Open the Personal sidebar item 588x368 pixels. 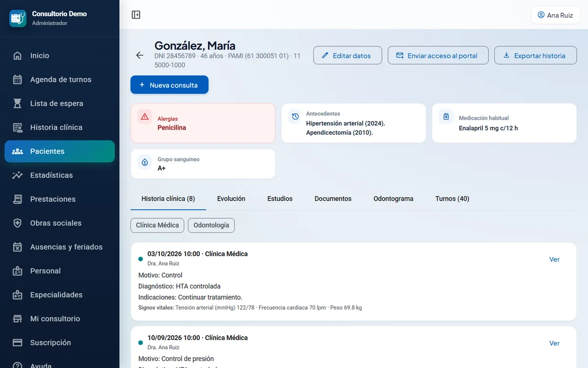tap(60, 271)
